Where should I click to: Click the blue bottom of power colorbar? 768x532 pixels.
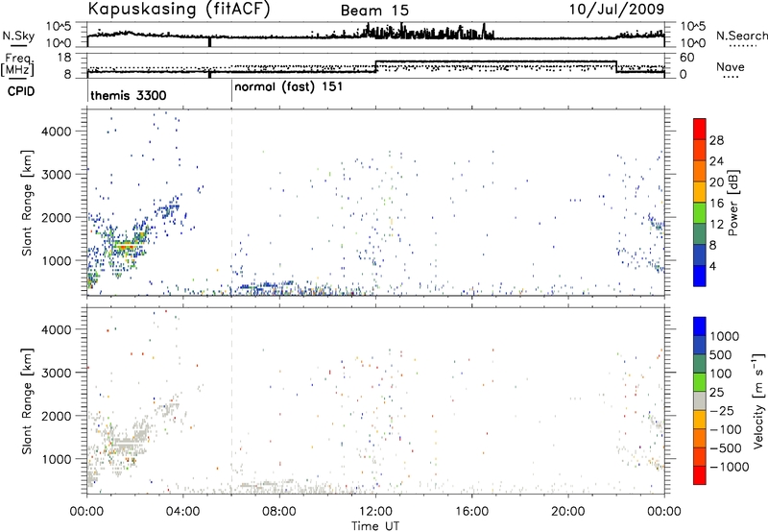click(700, 276)
